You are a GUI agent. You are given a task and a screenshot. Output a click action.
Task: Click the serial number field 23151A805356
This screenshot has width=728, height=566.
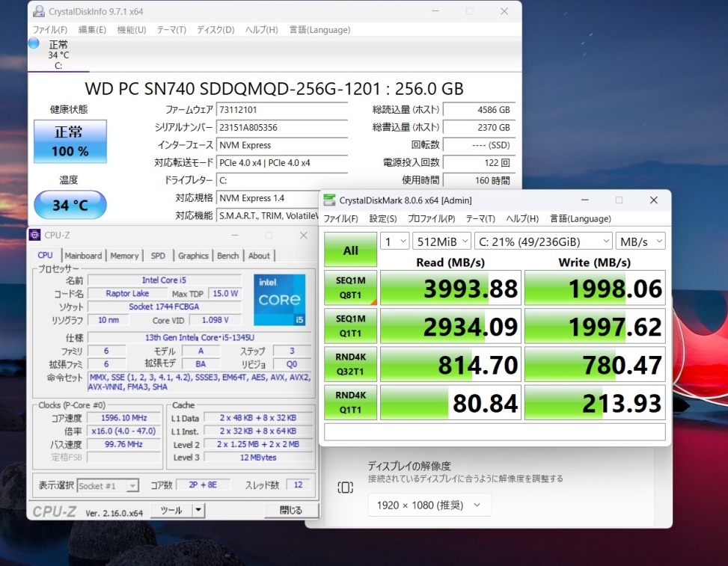[282, 128]
